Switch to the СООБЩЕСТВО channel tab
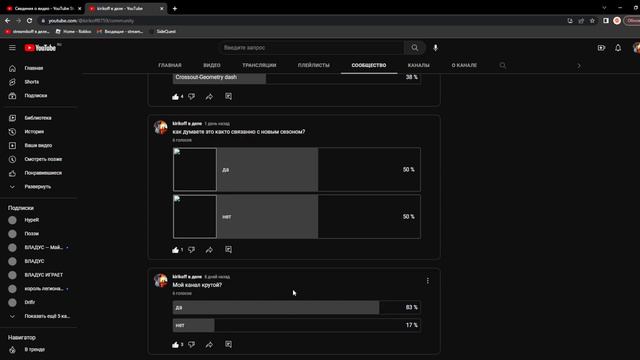 click(x=369, y=65)
